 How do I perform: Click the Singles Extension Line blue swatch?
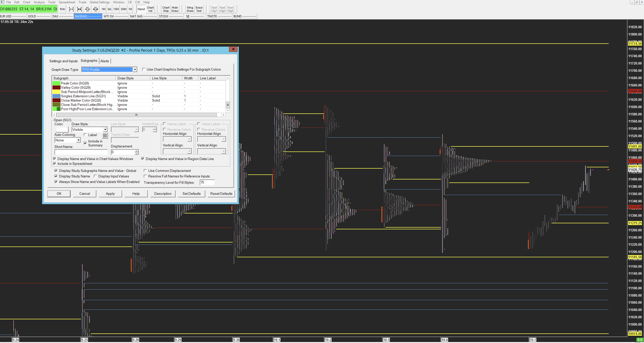tap(56, 96)
